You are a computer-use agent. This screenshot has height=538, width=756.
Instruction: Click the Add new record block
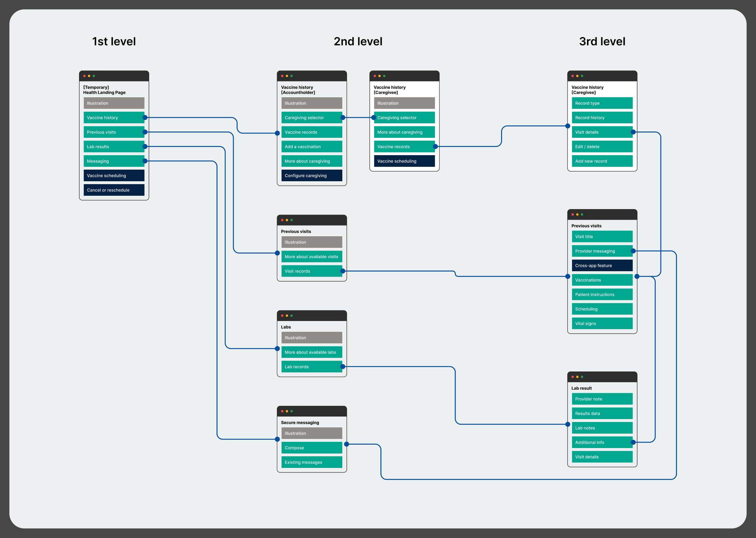602,161
